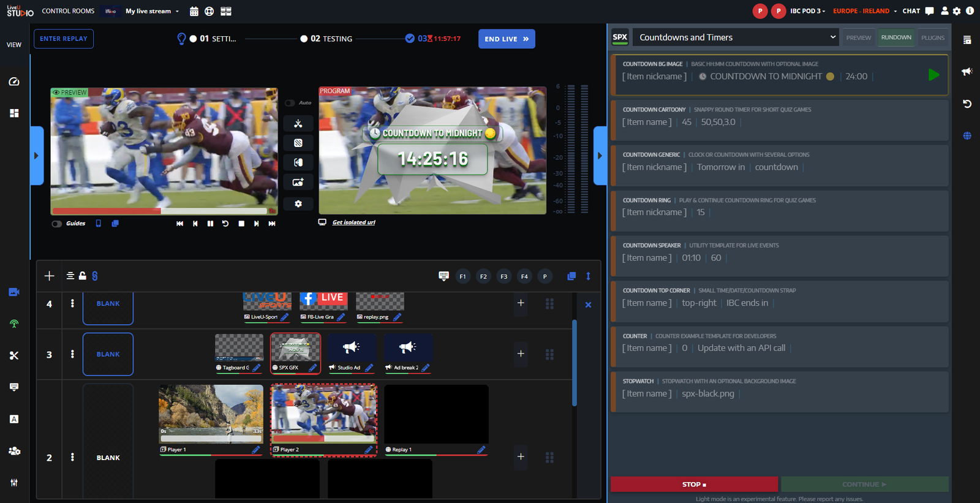Click the duplicate layers icon below preview
Screen dimensions: 980x503
(115, 224)
